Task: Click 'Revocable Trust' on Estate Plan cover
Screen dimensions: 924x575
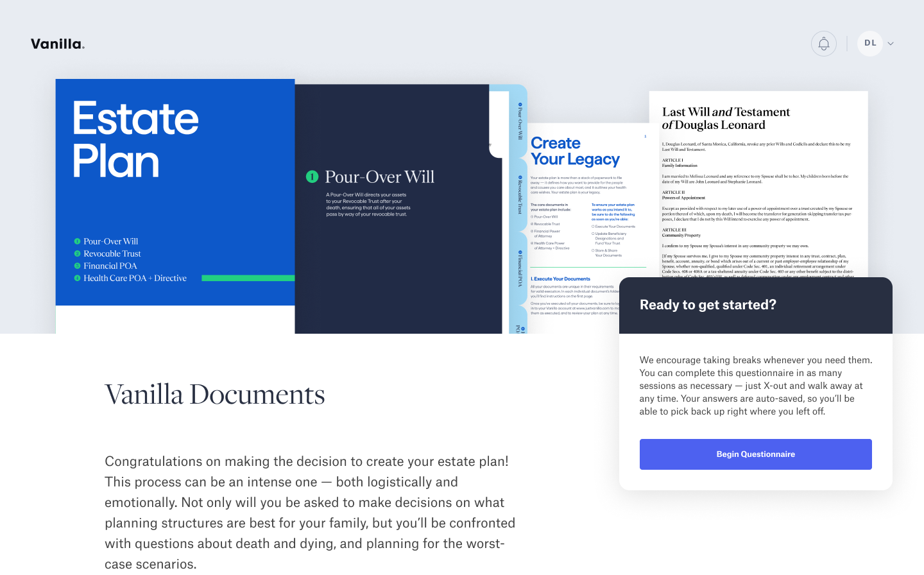Action: click(x=112, y=253)
